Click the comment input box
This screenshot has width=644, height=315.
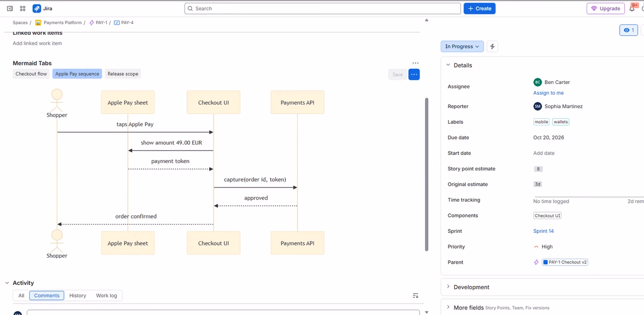223,312
